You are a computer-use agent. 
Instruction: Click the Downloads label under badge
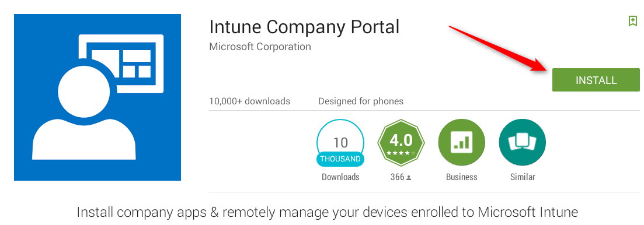340,177
